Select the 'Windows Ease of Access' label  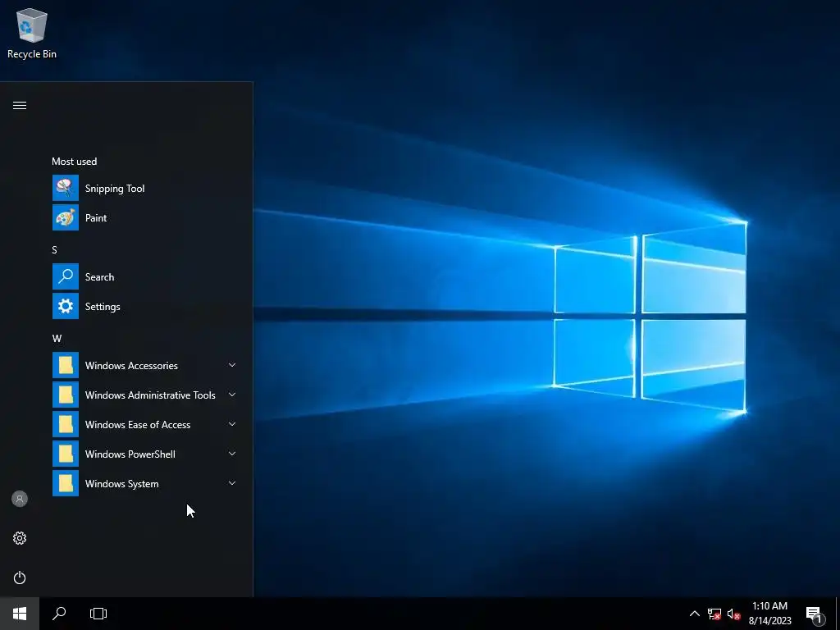(x=138, y=424)
